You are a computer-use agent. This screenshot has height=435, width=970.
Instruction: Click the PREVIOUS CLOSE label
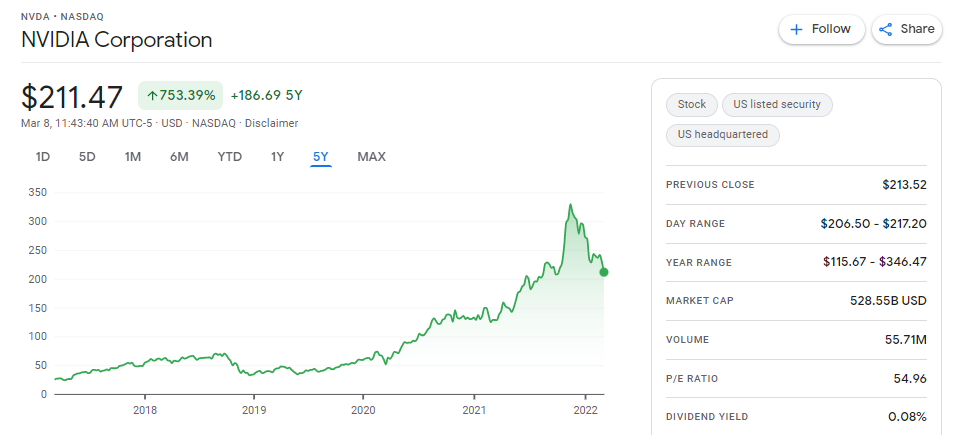(710, 184)
